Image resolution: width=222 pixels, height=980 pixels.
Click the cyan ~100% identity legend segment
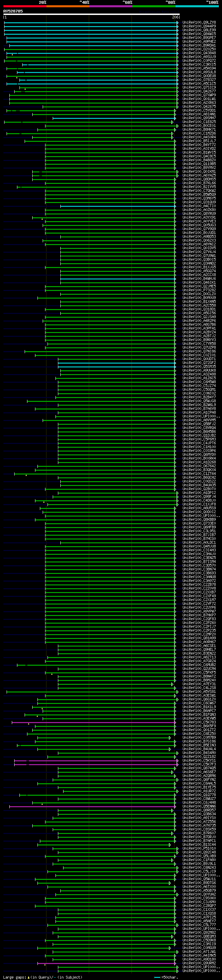(x=197, y=6)
